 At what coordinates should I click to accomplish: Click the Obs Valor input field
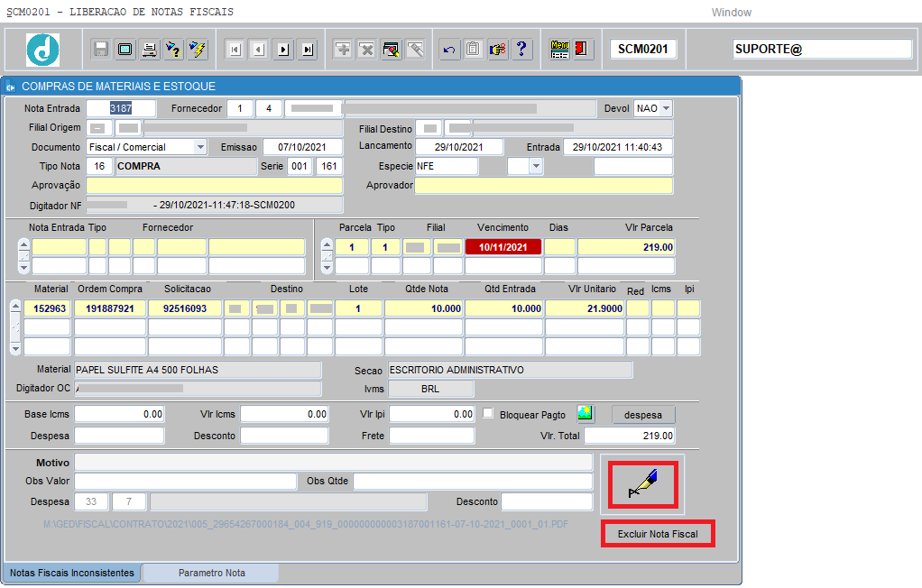click(x=185, y=481)
